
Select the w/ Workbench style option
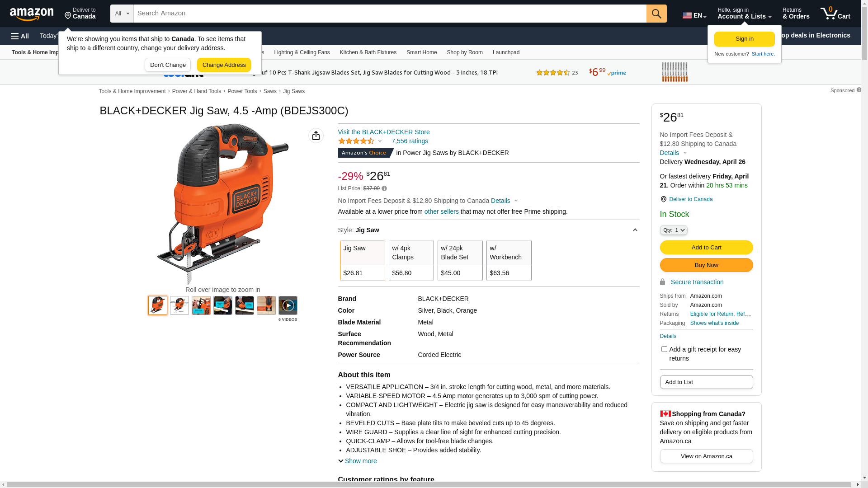pos(509,260)
